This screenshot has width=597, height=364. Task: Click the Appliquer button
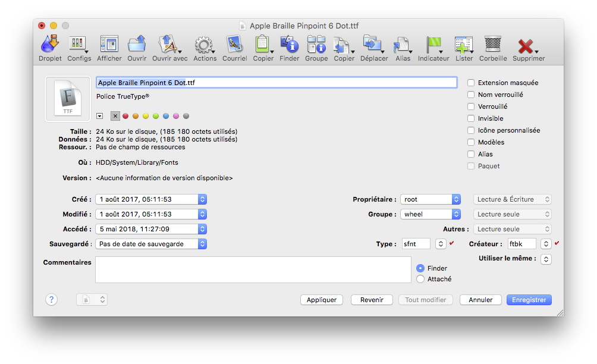(x=322, y=300)
